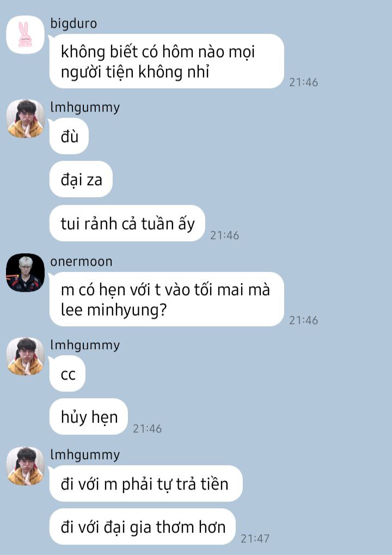Select the onermoon username label
This screenshot has height=555, width=392.
[81, 261]
